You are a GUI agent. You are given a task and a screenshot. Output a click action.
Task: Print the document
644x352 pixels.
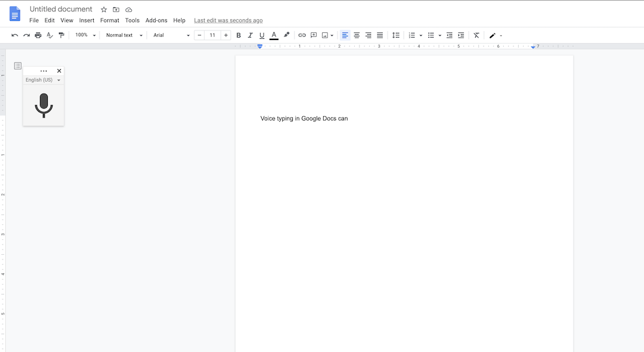click(38, 35)
